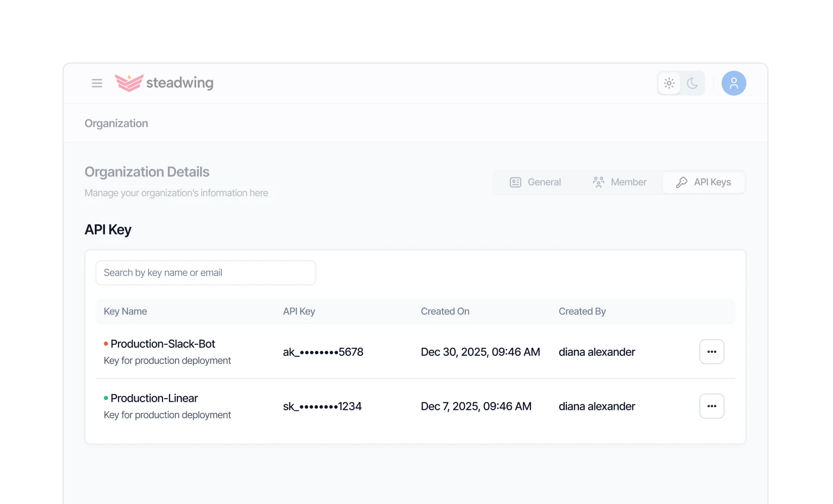Click description under Production-Slack-Bot

click(167, 360)
